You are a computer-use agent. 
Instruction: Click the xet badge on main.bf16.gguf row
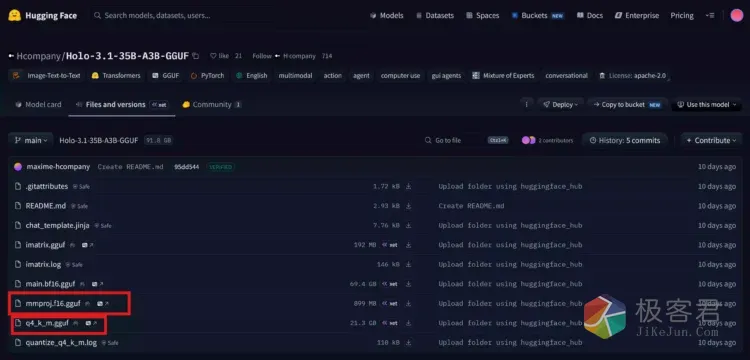[390, 284]
